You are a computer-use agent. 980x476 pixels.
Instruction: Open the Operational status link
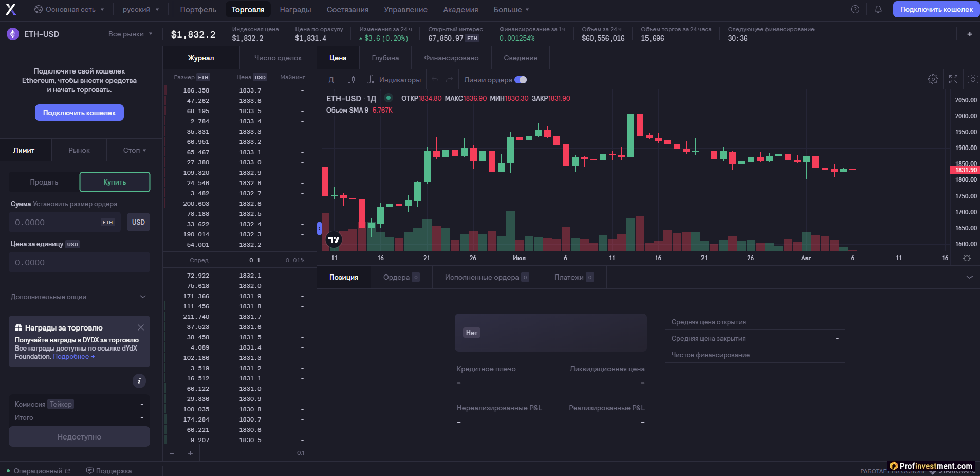pyautogui.click(x=39, y=471)
